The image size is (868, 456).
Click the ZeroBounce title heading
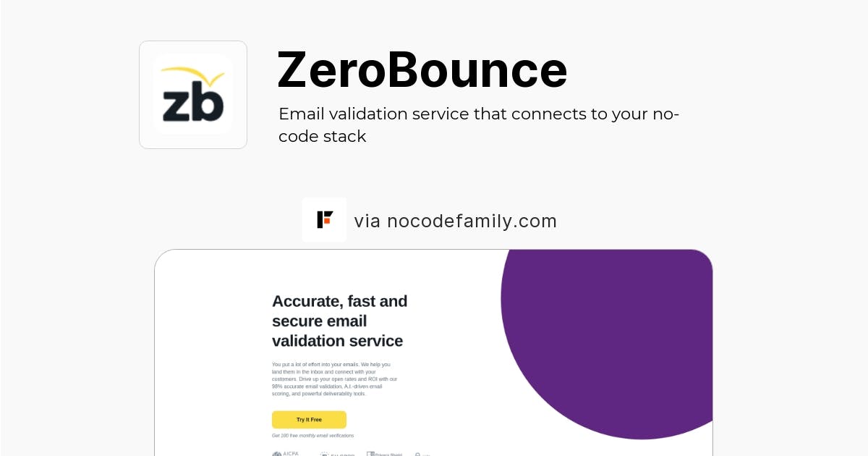pyautogui.click(x=422, y=69)
